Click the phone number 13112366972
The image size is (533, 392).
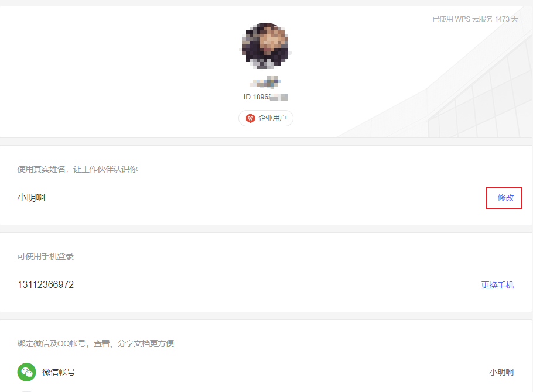pyautogui.click(x=46, y=285)
